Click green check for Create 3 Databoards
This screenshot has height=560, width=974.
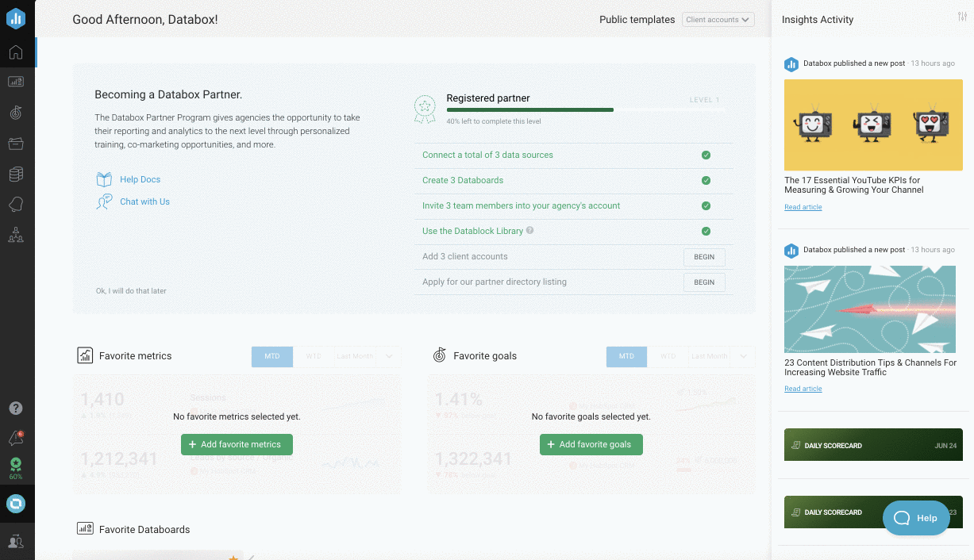(706, 180)
